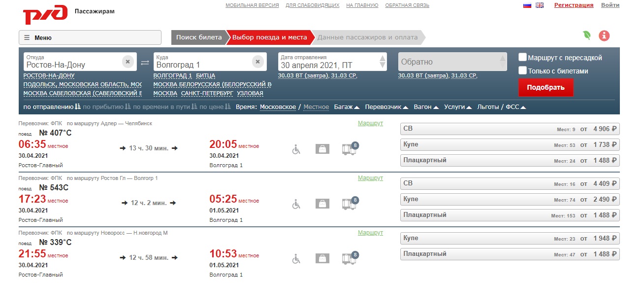Open the red info circle icon

point(604,35)
